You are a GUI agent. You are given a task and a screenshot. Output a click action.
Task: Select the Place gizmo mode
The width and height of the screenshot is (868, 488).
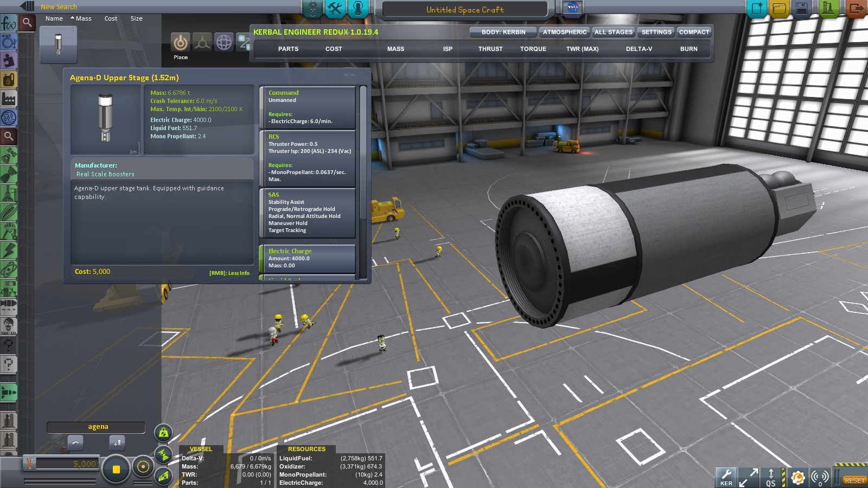pos(181,42)
